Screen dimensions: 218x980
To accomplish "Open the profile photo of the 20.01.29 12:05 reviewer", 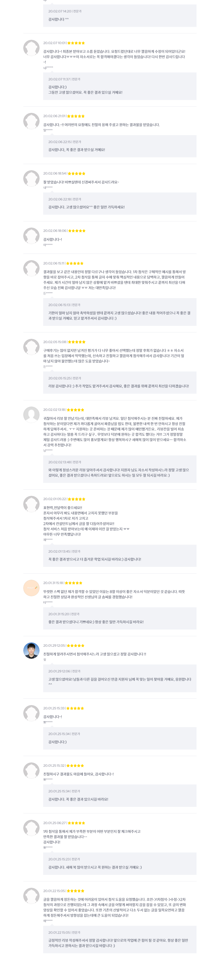I will [x=31, y=651].
